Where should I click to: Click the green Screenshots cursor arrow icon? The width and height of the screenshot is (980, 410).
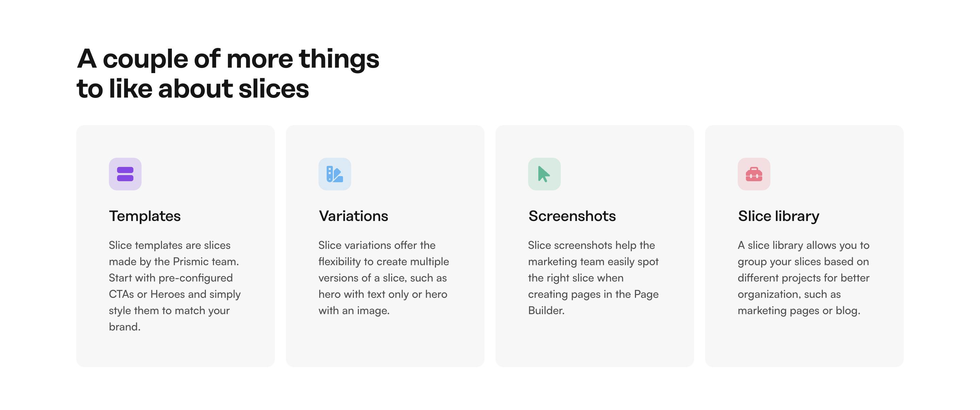coord(544,174)
